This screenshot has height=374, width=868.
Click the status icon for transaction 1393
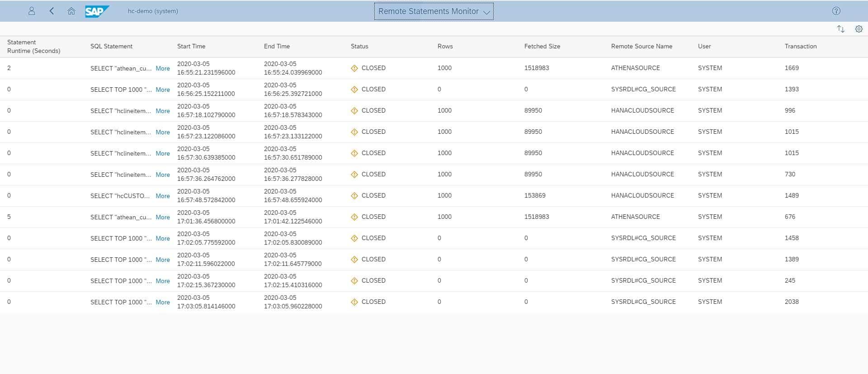tap(354, 90)
